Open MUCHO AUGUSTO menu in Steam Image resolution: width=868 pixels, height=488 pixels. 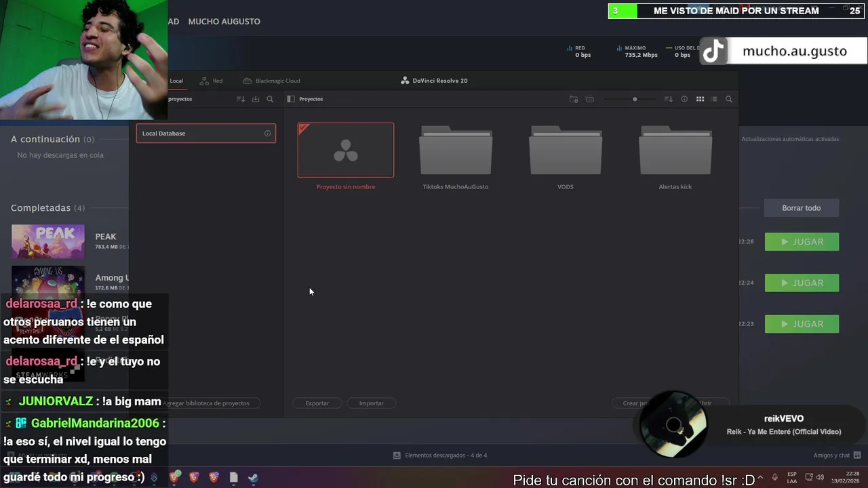click(224, 22)
